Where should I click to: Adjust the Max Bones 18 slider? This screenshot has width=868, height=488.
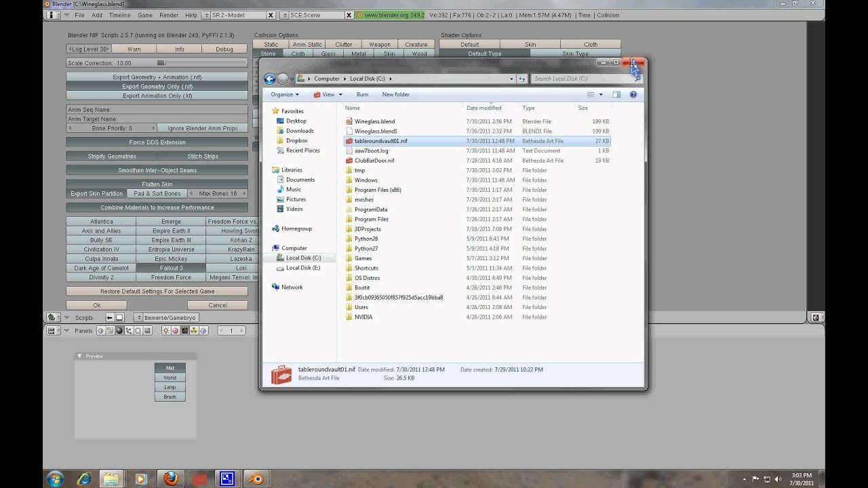(218, 194)
